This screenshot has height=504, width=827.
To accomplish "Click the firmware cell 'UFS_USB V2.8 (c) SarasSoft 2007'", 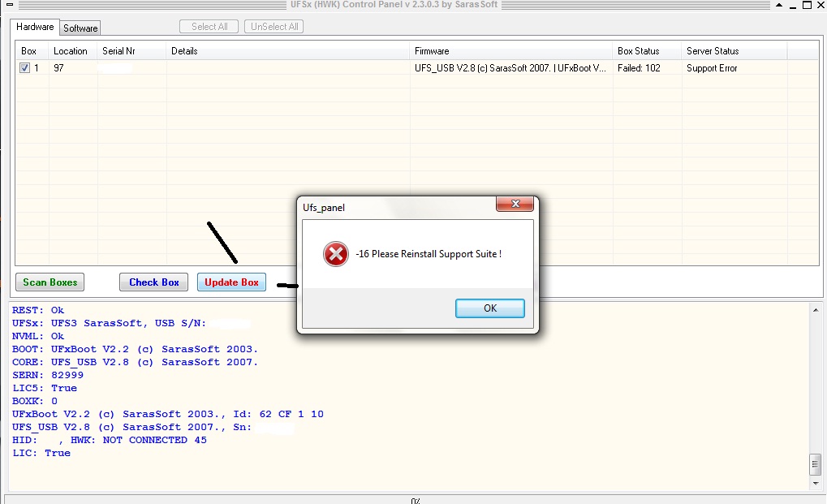I will [510, 68].
